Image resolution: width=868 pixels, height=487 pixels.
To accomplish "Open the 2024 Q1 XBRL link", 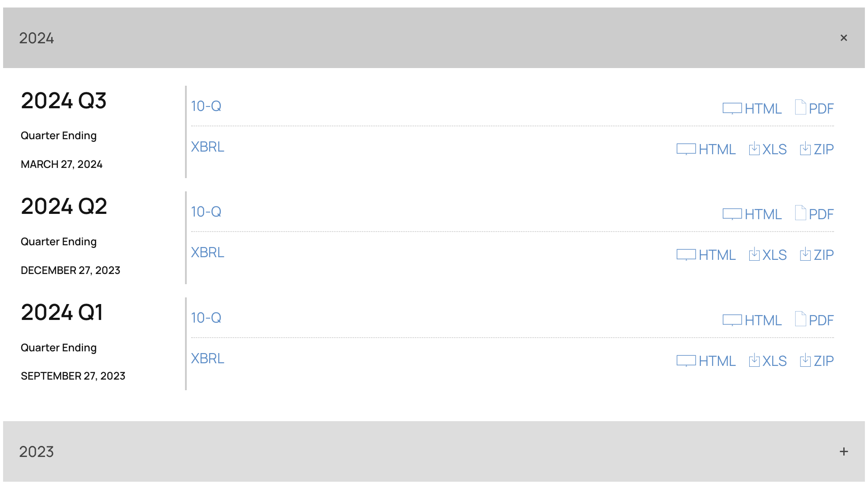I will 208,358.
